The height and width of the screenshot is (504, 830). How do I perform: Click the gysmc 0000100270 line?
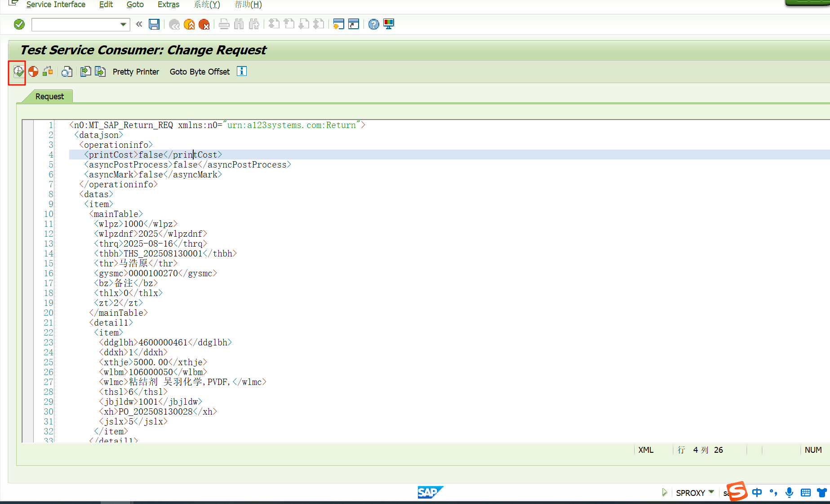pyautogui.click(x=155, y=274)
